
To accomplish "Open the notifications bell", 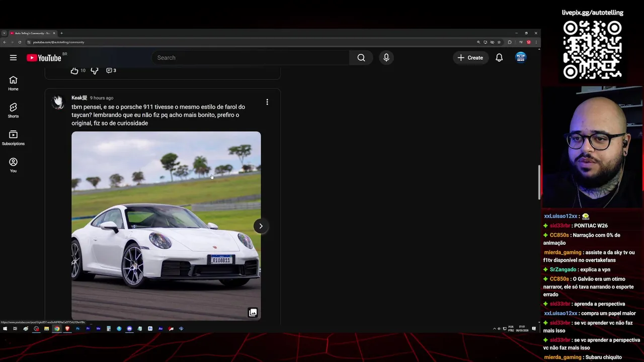I will 499,58.
